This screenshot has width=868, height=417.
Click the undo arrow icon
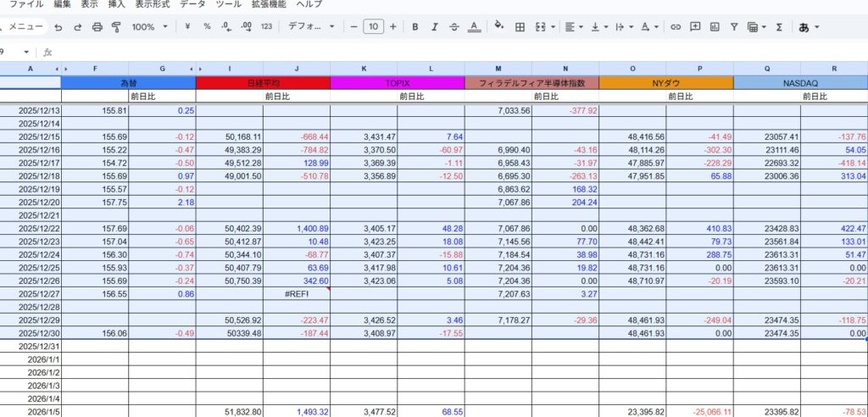[x=58, y=27]
